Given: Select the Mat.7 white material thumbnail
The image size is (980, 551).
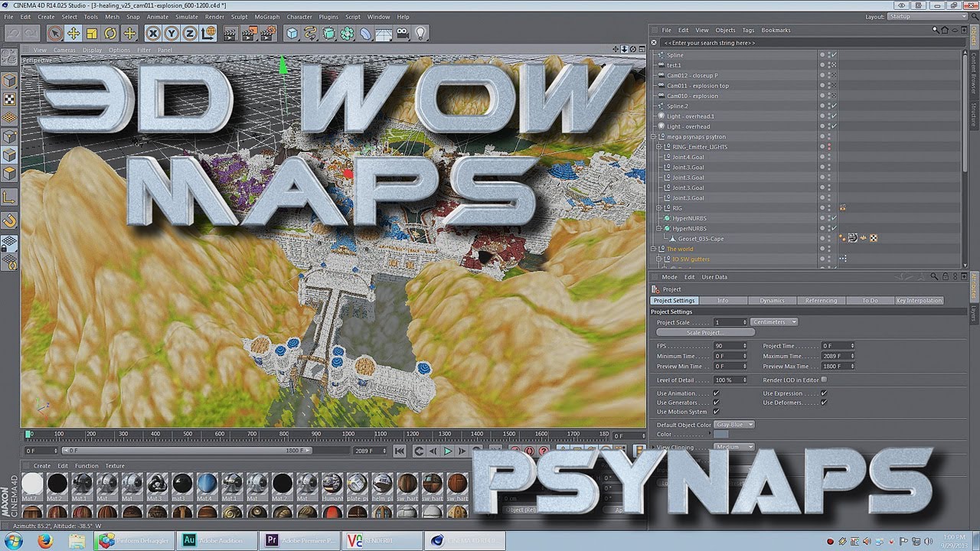Looking at the screenshot, I should coord(32,485).
